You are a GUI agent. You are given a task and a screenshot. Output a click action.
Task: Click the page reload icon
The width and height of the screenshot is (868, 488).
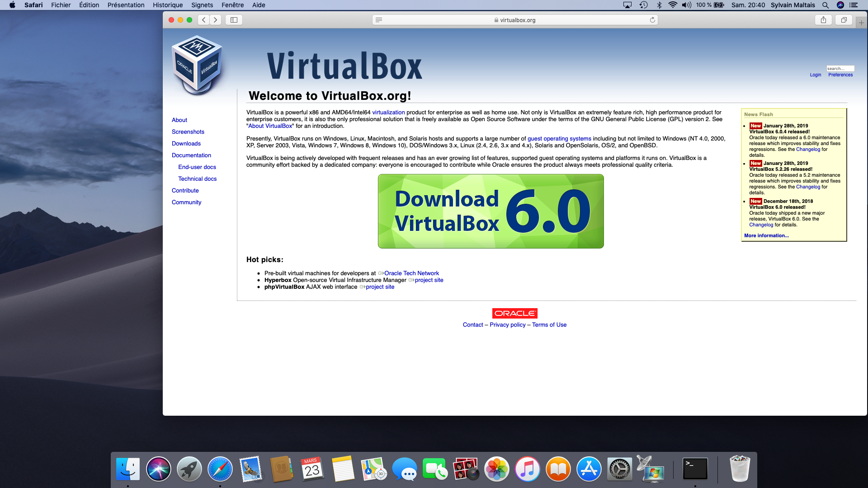(x=652, y=20)
